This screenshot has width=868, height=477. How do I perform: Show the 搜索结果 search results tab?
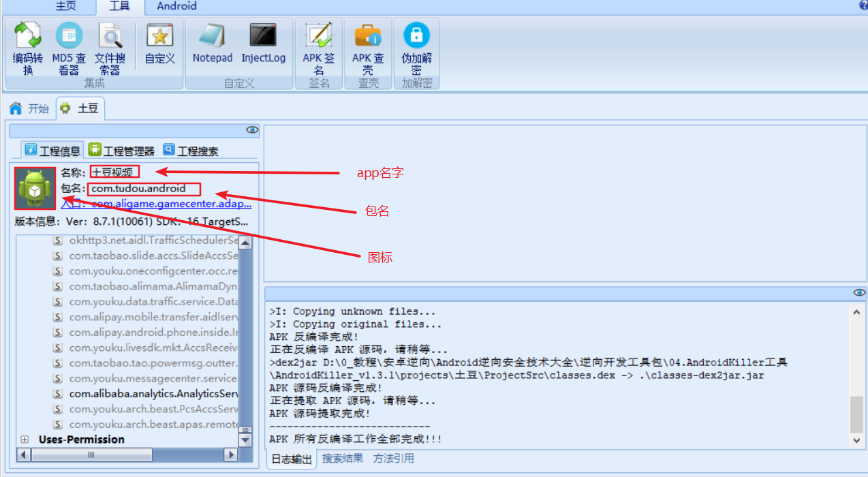click(343, 459)
